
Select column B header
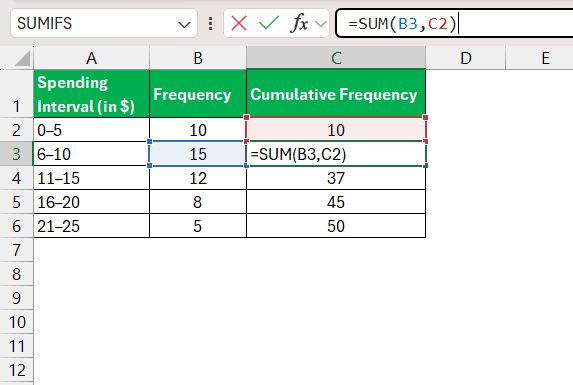198,58
